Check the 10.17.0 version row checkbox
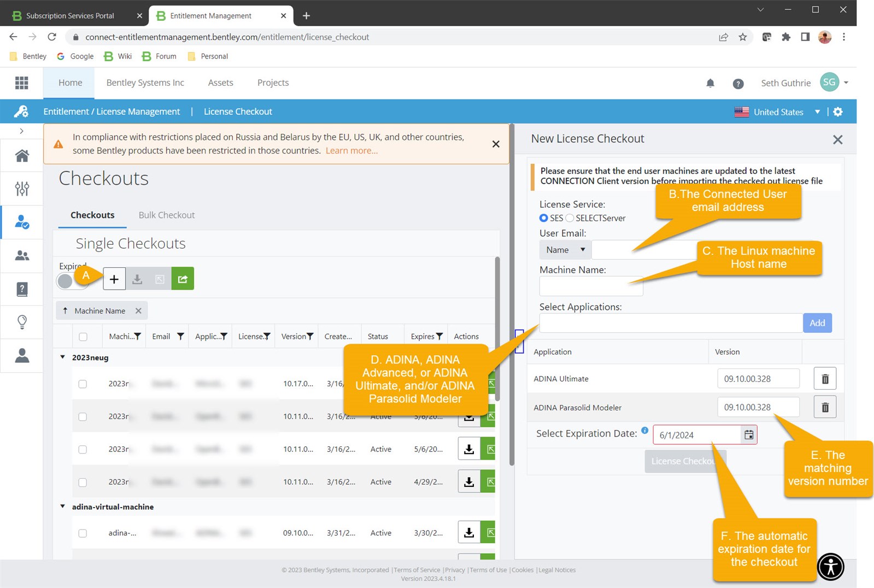Screen dimensions: 874x588 tap(83, 384)
